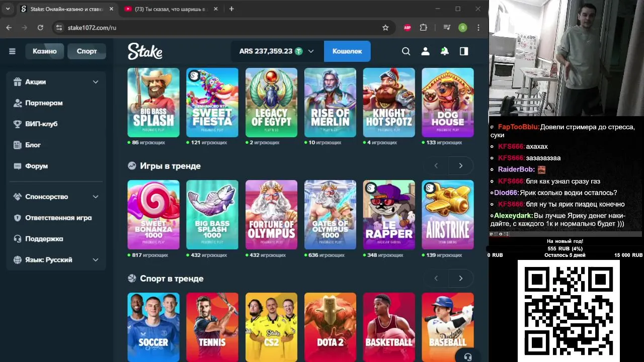Open the tab search dropdown arrow
This screenshot has height=362, width=644.
[x=8, y=9]
